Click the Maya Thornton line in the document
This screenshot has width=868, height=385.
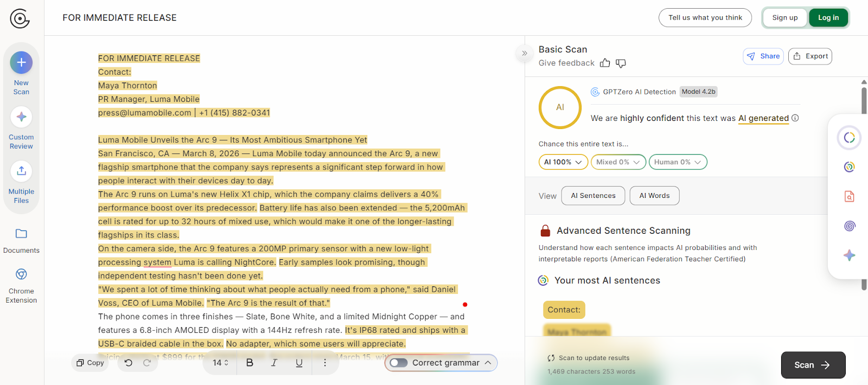pos(127,86)
